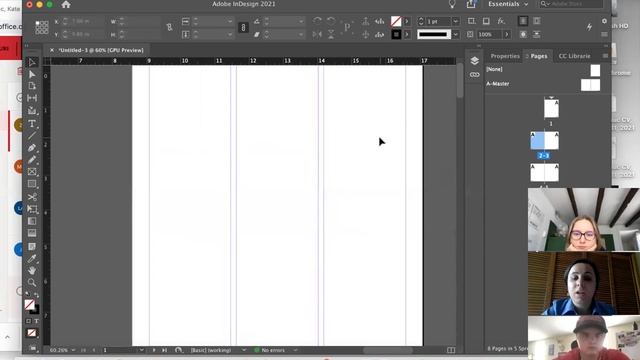Image resolution: width=640 pixels, height=360 pixels.
Task: Switch to the Properties tab
Action: pyautogui.click(x=505, y=56)
